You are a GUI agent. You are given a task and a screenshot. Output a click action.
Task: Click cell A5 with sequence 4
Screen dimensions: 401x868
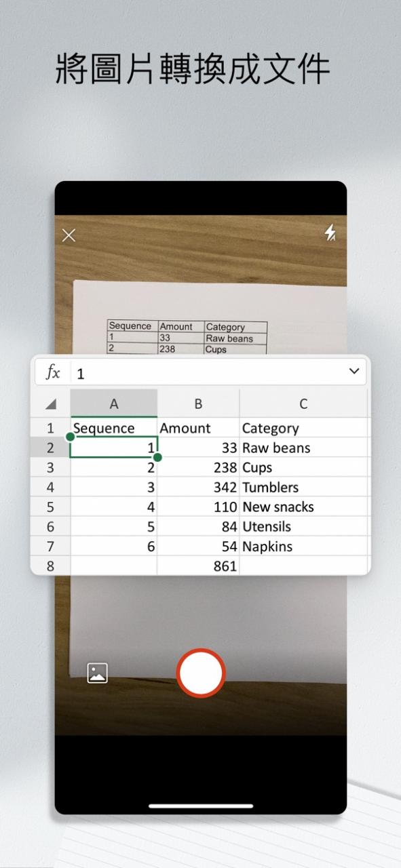(x=114, y=507)
